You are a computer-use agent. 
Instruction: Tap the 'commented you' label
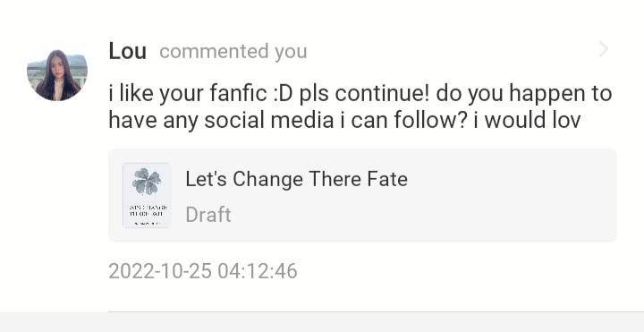233,52
